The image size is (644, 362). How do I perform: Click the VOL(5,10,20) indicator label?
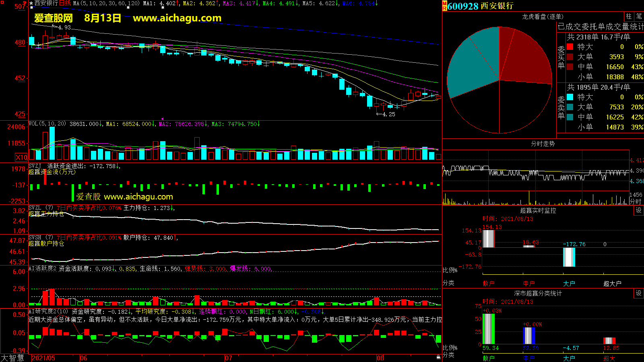[47, 124]
